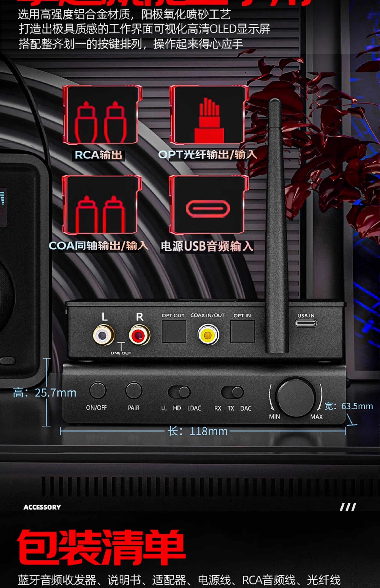Toggle the RX TX DAC switch
The width and height of the screenshot is (380, 588).
[x=232, y=392]
